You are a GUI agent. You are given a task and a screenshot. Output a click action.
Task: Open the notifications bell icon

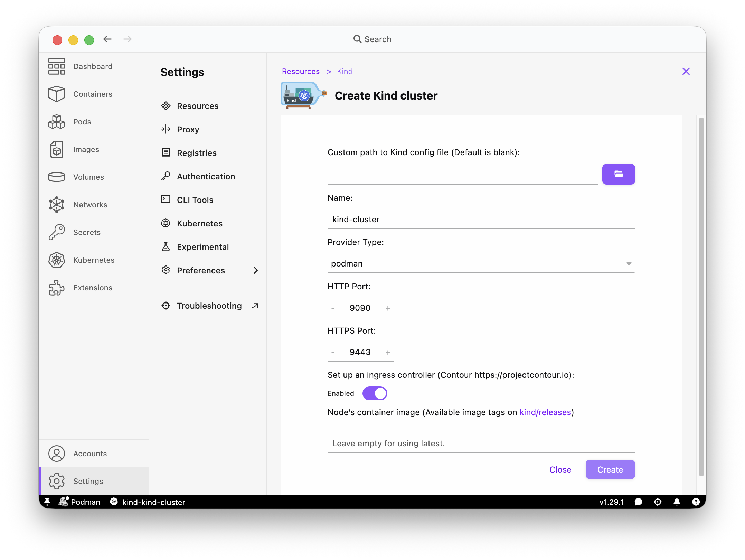pos(677,502)
